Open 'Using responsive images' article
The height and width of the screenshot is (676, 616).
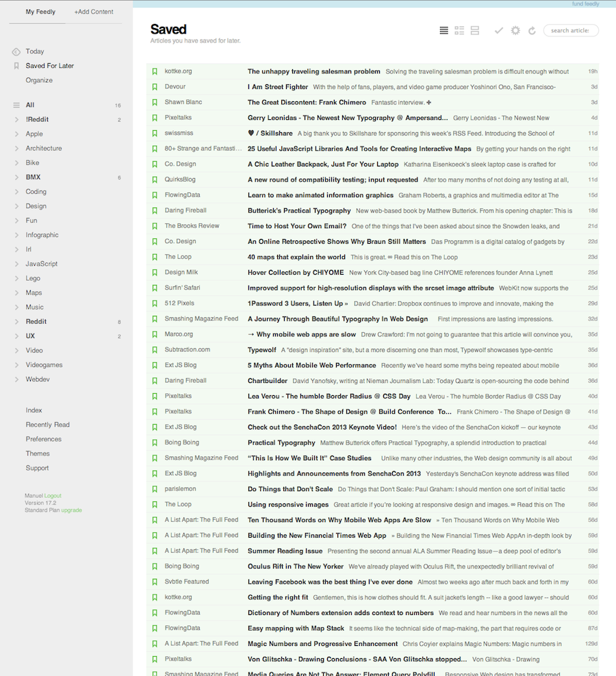[288, 505]
